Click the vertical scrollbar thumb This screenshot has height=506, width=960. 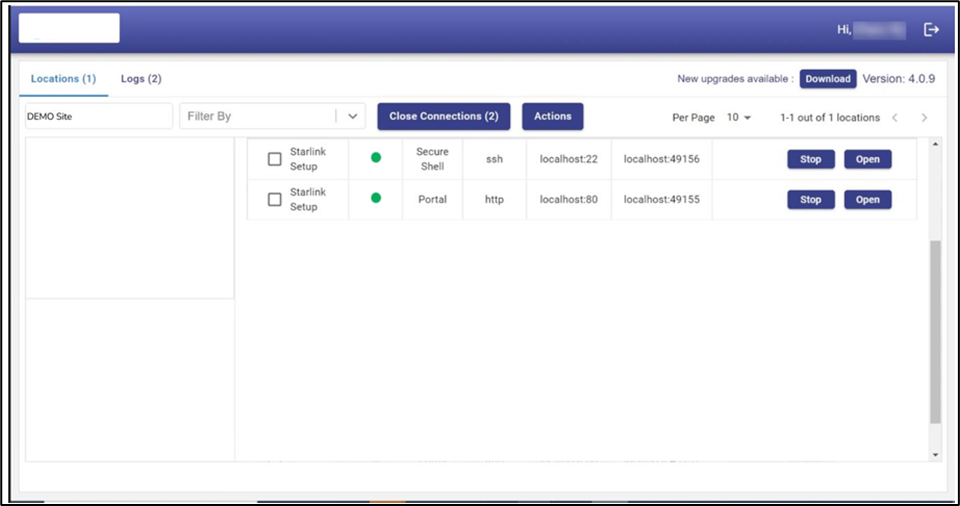coord(935,330)
